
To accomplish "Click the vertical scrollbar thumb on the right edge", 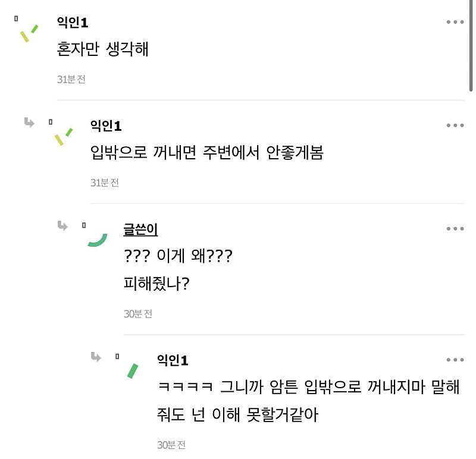I will coord(471,46).
